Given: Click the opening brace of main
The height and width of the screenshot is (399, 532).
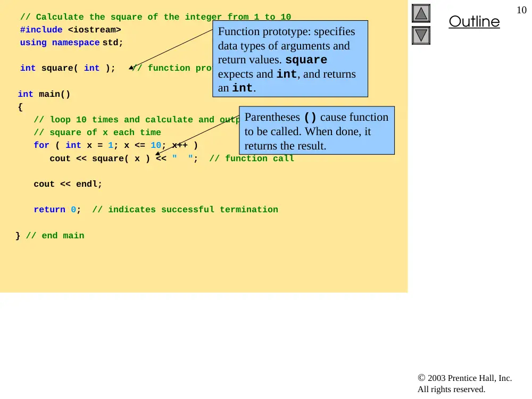Looking at the screenshot, I should [x=20, y=107].
